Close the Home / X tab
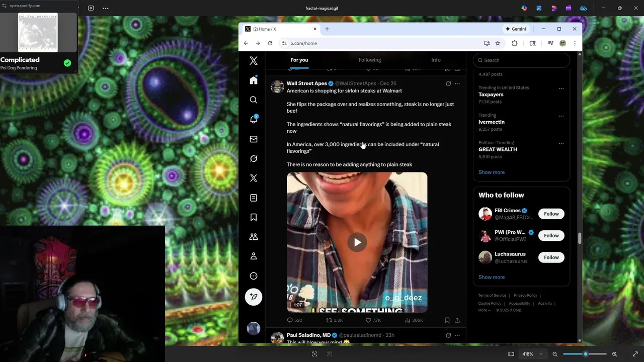 [315, 29]
